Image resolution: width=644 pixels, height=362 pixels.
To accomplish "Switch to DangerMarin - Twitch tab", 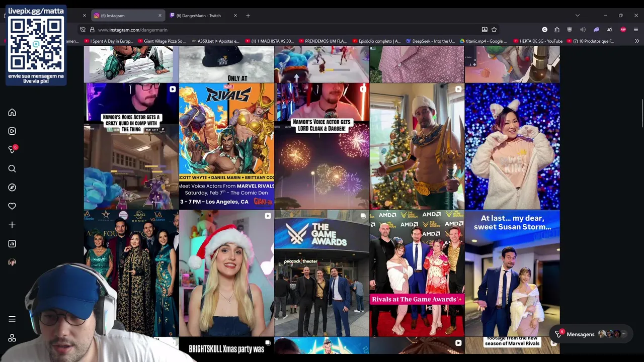I will tap(203, 16).
